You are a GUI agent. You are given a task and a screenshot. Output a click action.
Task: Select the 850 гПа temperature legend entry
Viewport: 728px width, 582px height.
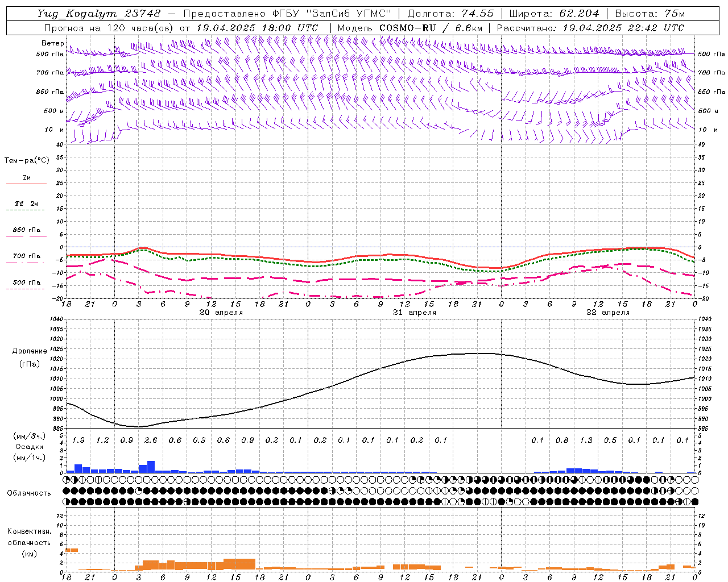point(27,230)
